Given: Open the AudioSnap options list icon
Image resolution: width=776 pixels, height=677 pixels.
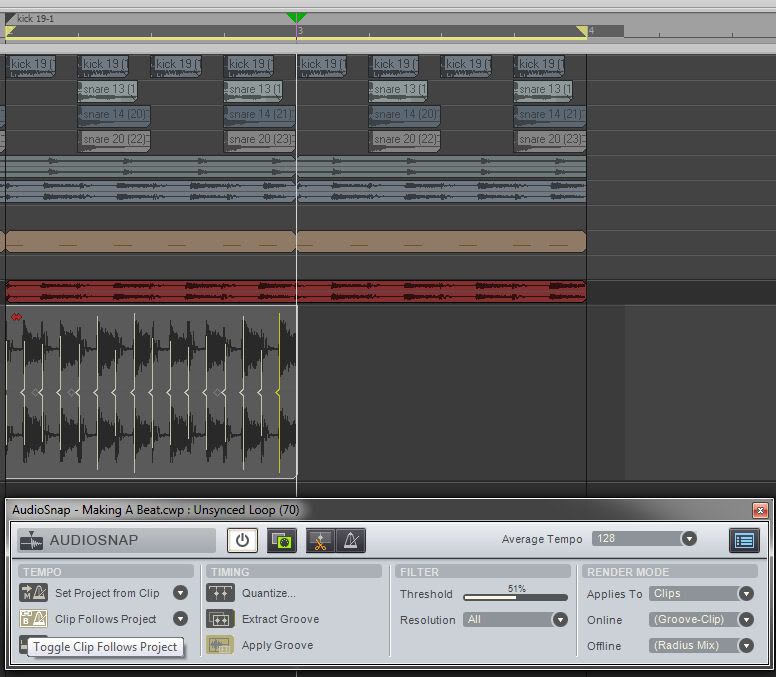Looking at the screenshot, I should [x=744, y=540].
